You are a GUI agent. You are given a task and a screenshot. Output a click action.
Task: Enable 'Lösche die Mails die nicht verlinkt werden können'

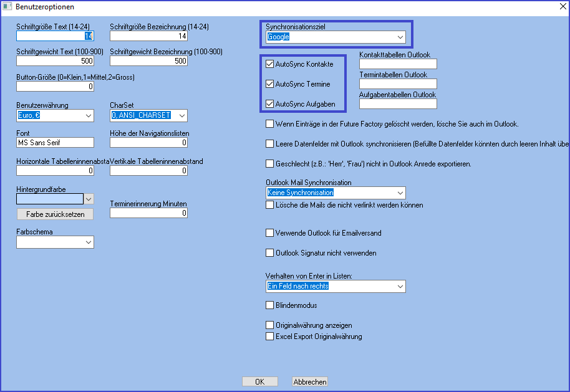tap(270, 204)
